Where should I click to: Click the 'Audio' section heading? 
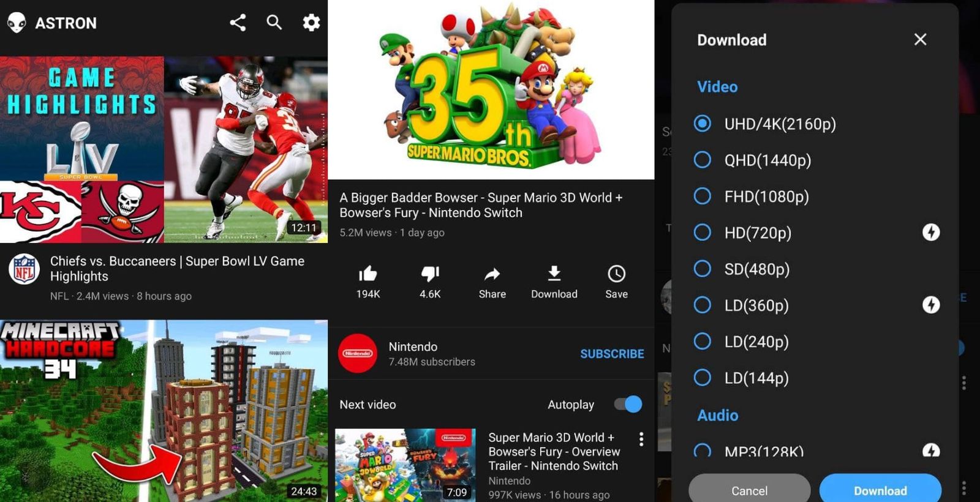pyautogui.click(x=717, y=415)
